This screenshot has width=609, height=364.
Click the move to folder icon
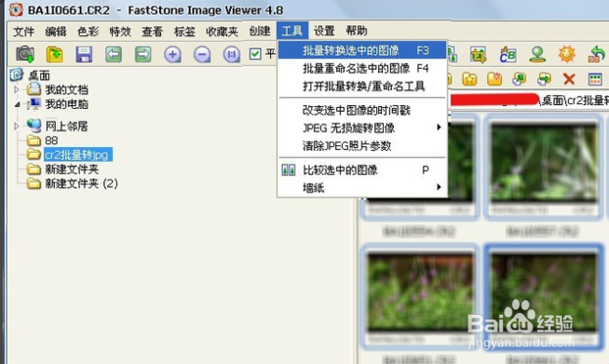click(x=544, y=79)
